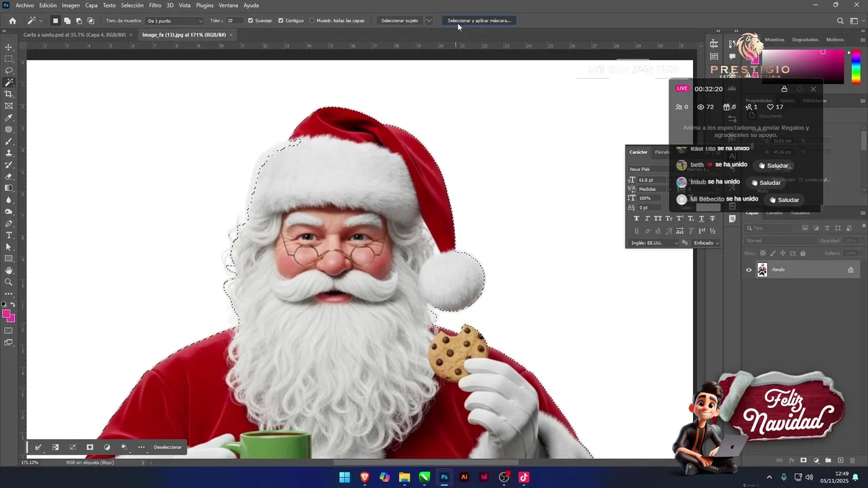Toggle All Caps in Carácter panel
This screenshot has height=488, width=868.
tap(658, 218)
